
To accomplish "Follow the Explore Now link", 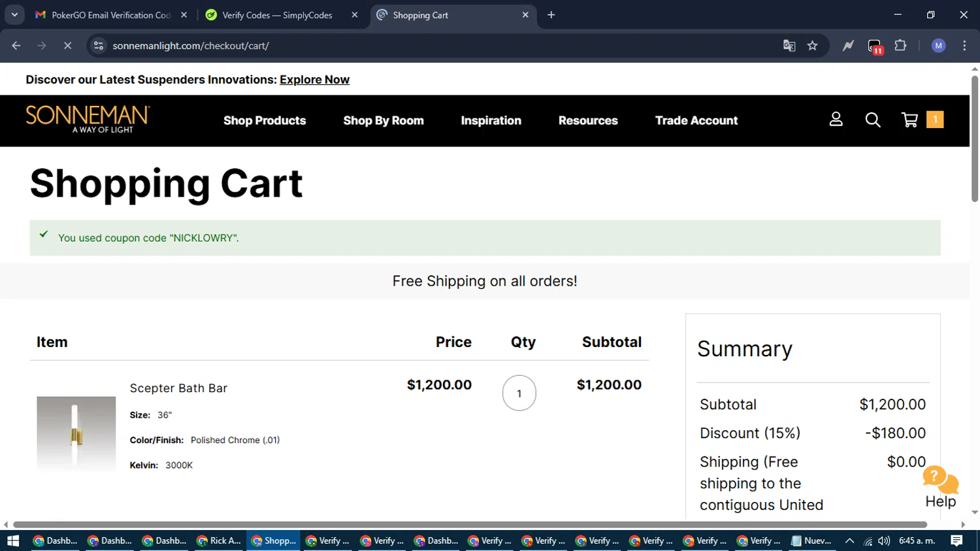I will tap(314, 80).
